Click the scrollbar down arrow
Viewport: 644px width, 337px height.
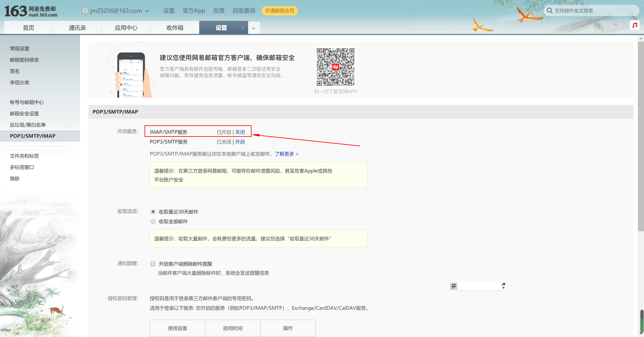(641, 334)
